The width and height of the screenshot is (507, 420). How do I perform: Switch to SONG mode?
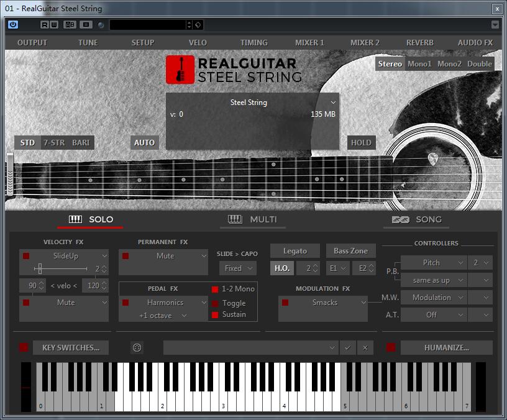pyautogui.click(x=416, y=219)
